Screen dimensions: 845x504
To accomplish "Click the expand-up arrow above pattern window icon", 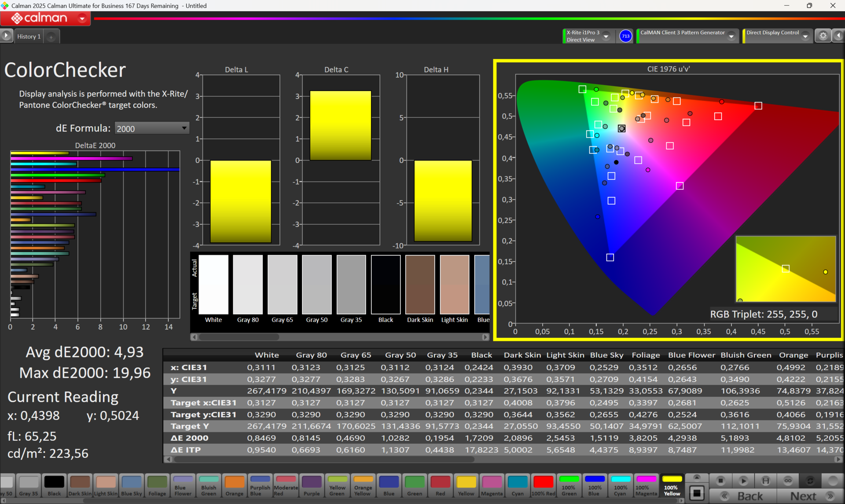I will pyautogui.click(x=697, y=477).
